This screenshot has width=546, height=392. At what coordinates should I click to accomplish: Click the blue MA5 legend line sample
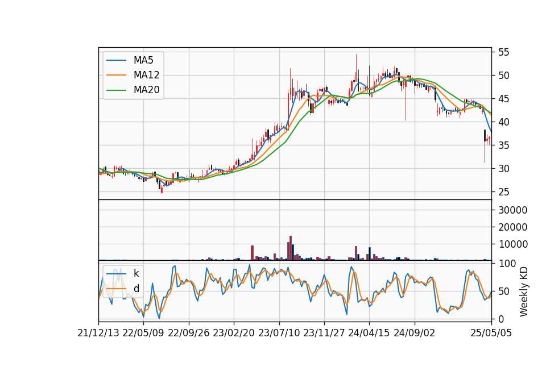(x=116, y=60)
